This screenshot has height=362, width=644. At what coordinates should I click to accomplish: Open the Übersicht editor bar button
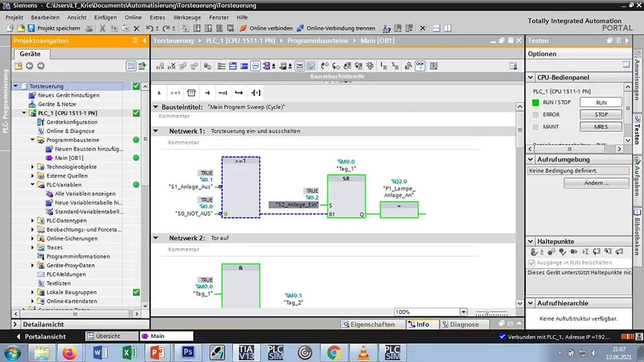tap(112, 336)
